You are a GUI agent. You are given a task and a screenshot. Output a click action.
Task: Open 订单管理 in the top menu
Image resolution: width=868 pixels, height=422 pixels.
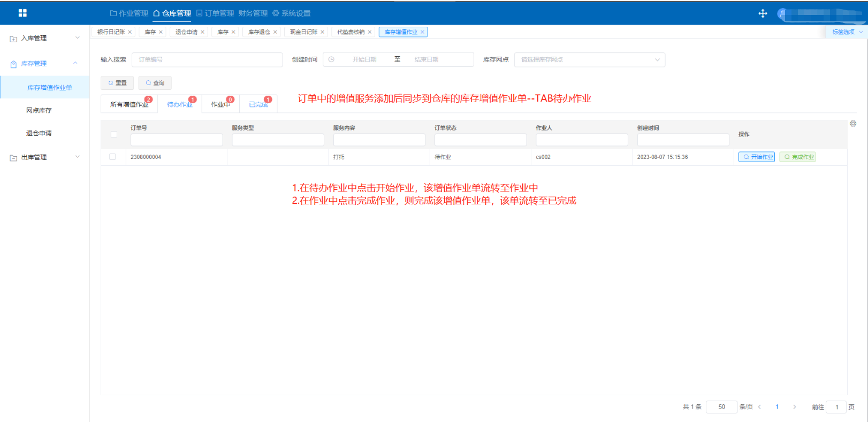(215, 13)
